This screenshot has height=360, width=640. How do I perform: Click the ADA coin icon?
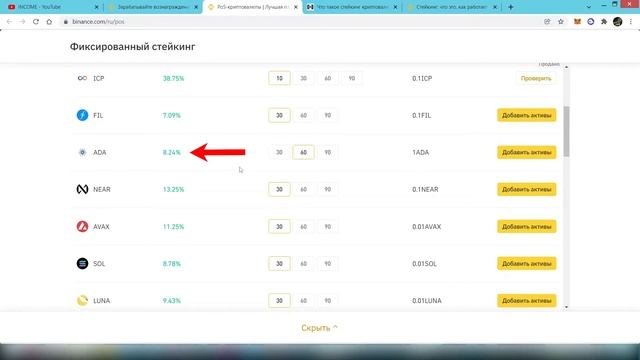(x=82, y=152)
